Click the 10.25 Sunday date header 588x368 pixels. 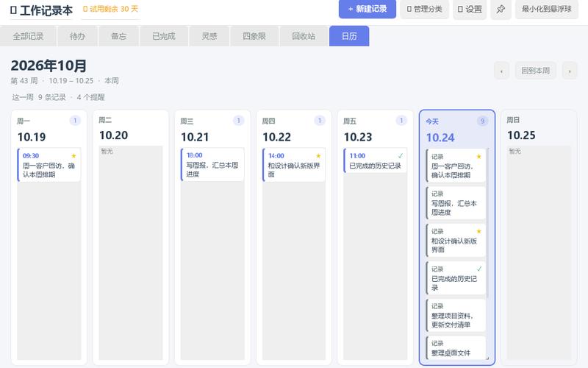(521, 135)
